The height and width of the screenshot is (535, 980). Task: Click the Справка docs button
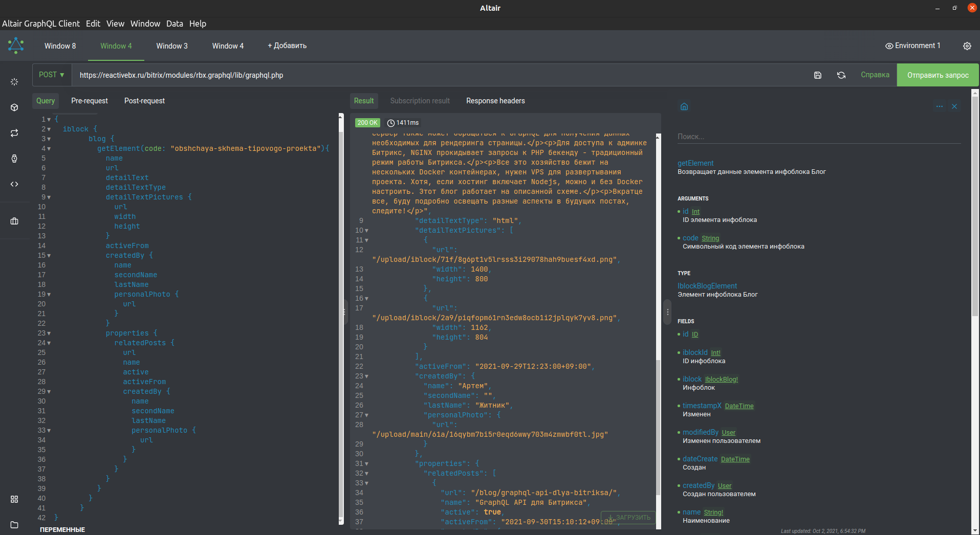point(875,75)
